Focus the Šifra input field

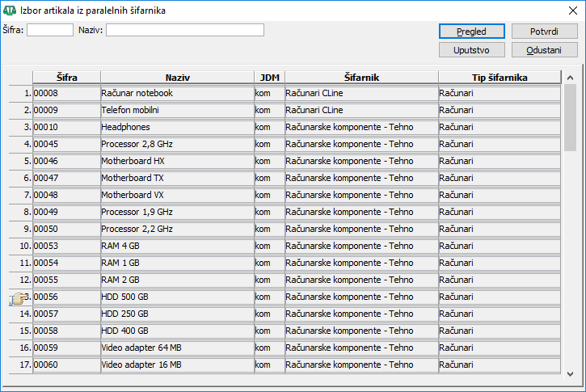(50, 30)
